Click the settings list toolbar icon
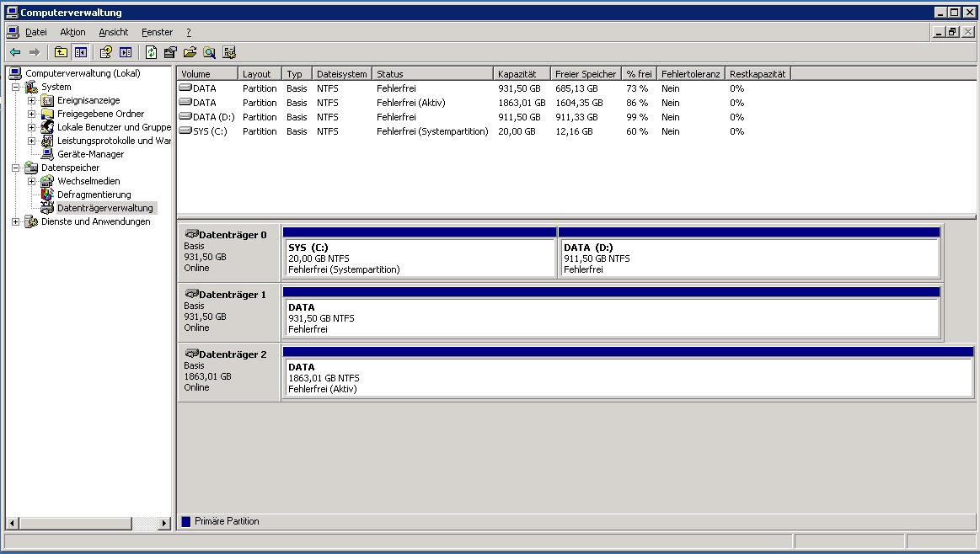Image resolution: width=980 pixels, height=554 pixels. 229,52
